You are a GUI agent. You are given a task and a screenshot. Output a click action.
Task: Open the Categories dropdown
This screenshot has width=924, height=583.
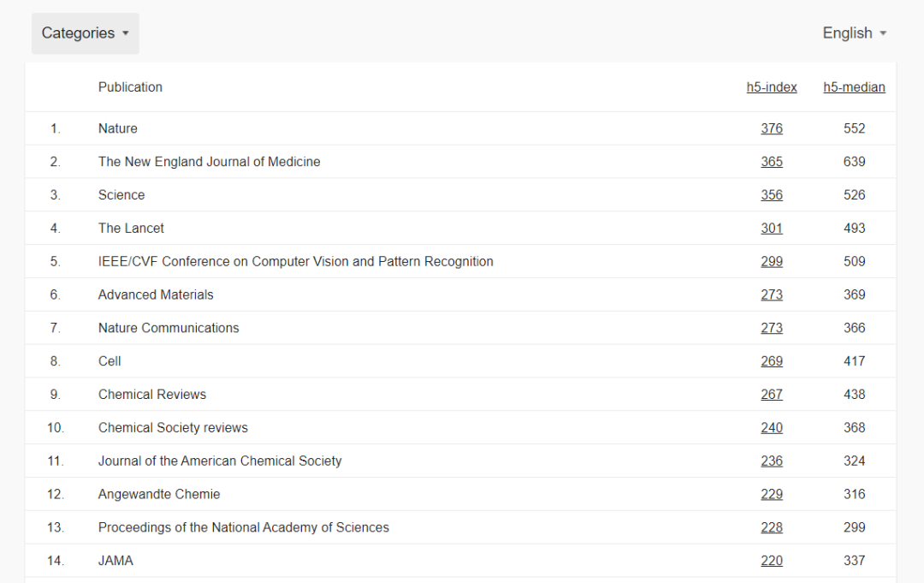[x=86, y=33]
